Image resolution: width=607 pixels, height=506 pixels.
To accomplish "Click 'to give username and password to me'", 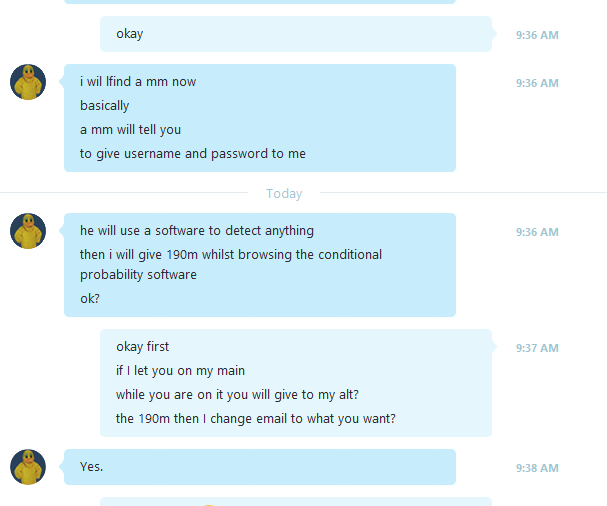I will [x=193, y=154].
